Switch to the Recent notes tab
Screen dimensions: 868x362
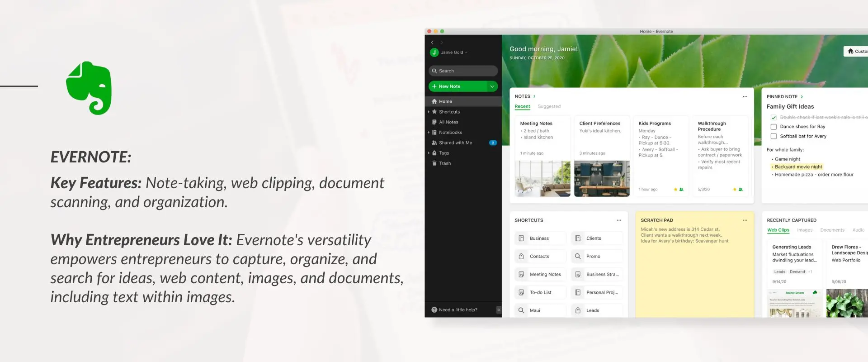point(522,106)
